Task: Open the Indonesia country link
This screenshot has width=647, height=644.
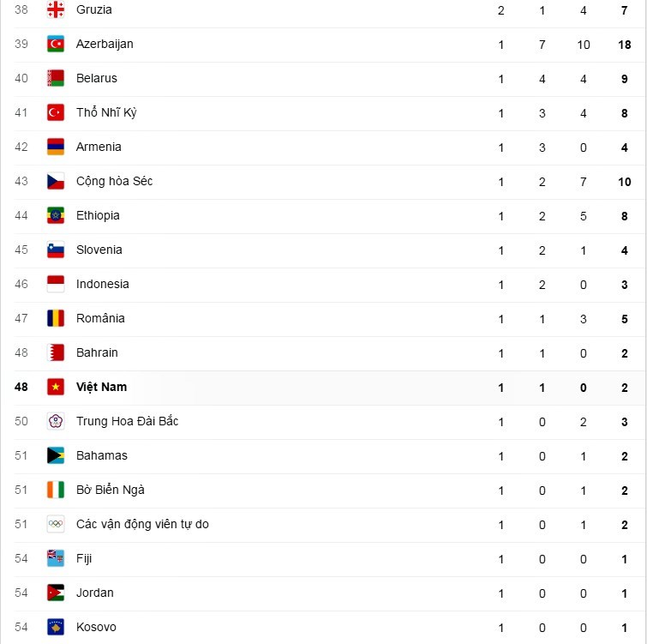Action: (x=102, y=284)
